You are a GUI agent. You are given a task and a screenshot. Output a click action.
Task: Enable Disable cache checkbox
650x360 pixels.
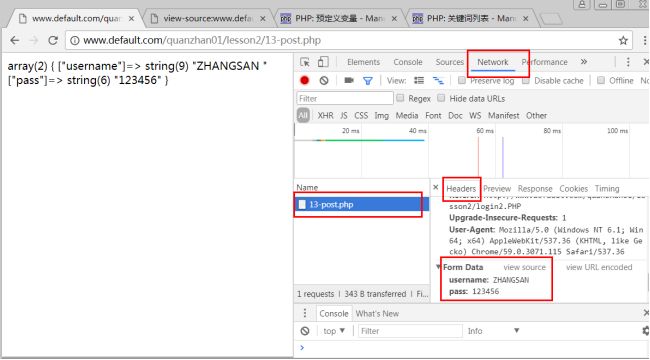point(526,80)
